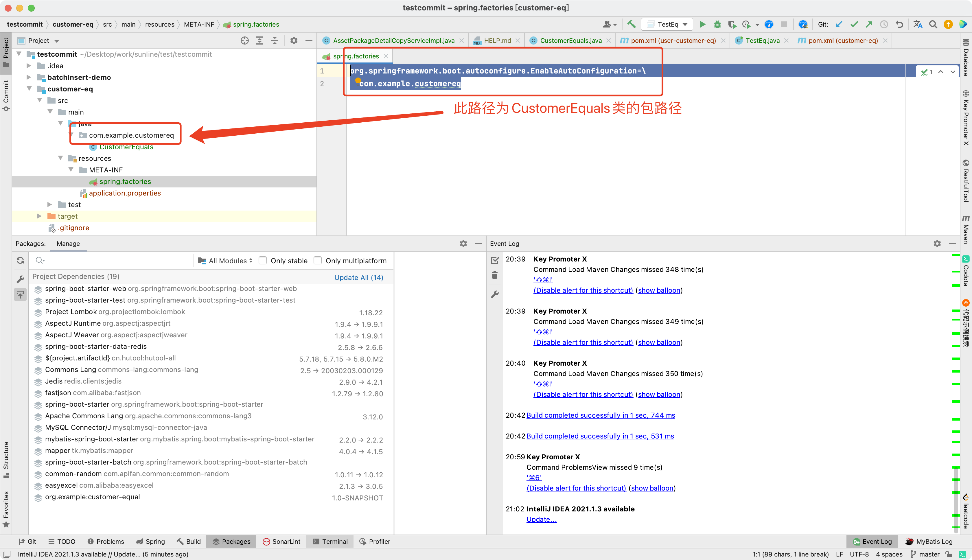Image resolution: width=972 pixels, height=560 pixels.
Task: Enable the Only stable checkbox
Action: point(263,260)
